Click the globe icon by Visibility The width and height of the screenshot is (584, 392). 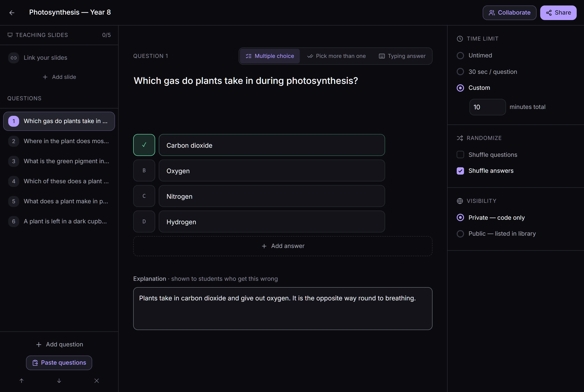[460, 201]
